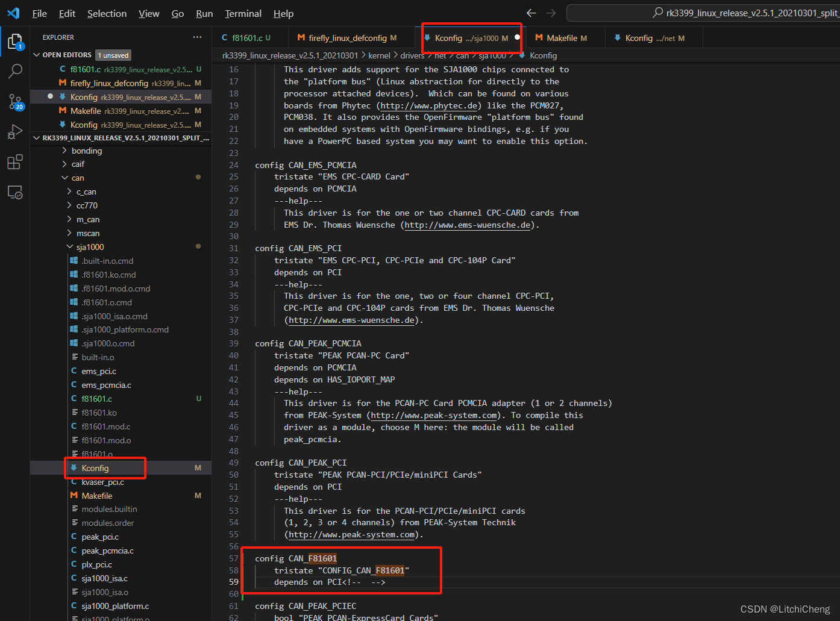Open Makefile in the sja1000 folder tree

click(121, 496)
